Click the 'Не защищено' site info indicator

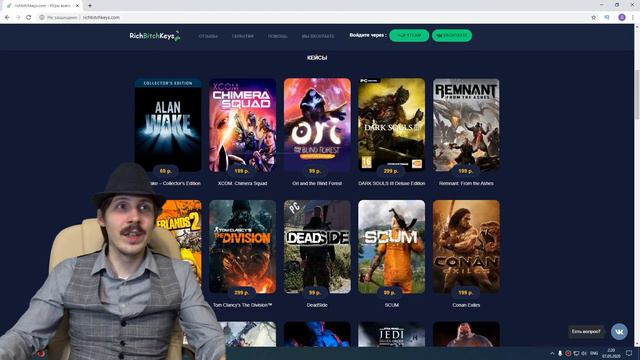pos(58,18)
